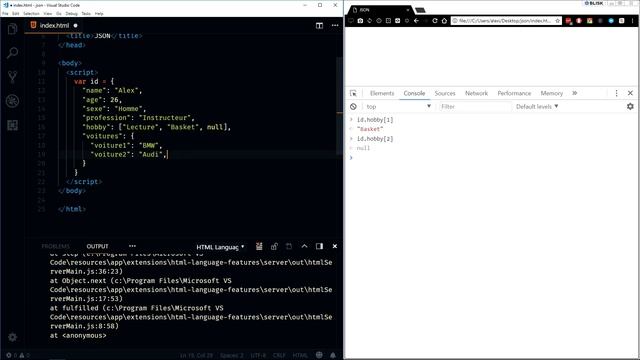Open the feedback smiley in VS Code status bar
Image resolution: width=640 pixels, height=360 pixels.
319,355
